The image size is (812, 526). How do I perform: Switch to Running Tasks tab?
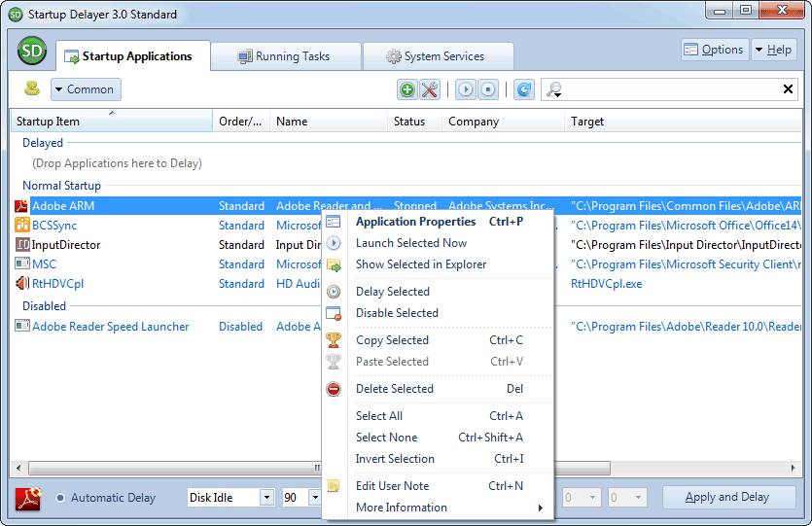(x=286, y=56)
